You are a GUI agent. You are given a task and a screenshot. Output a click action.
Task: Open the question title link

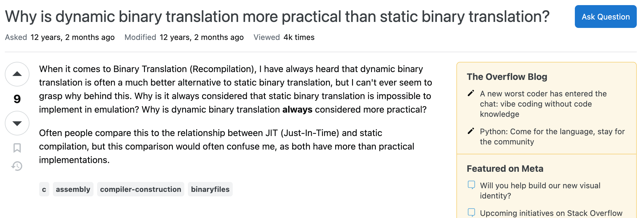click(277, 17)
